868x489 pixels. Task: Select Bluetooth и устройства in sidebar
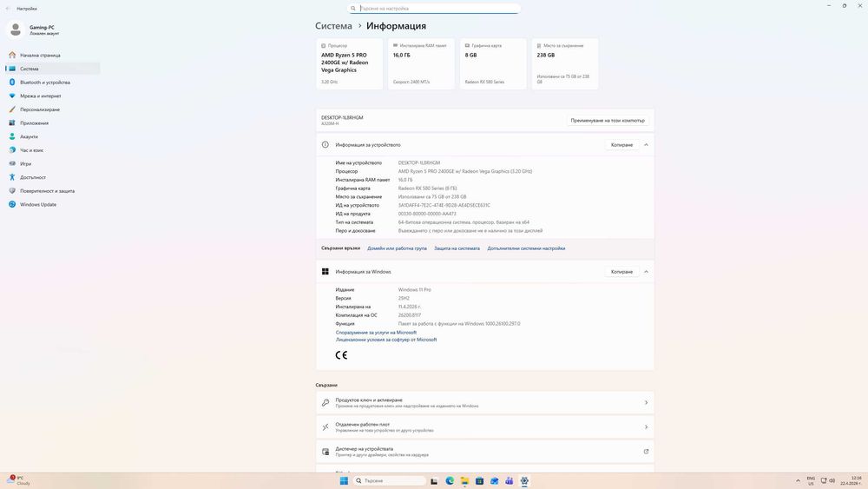pyautogui.click(x=45, y=82)
